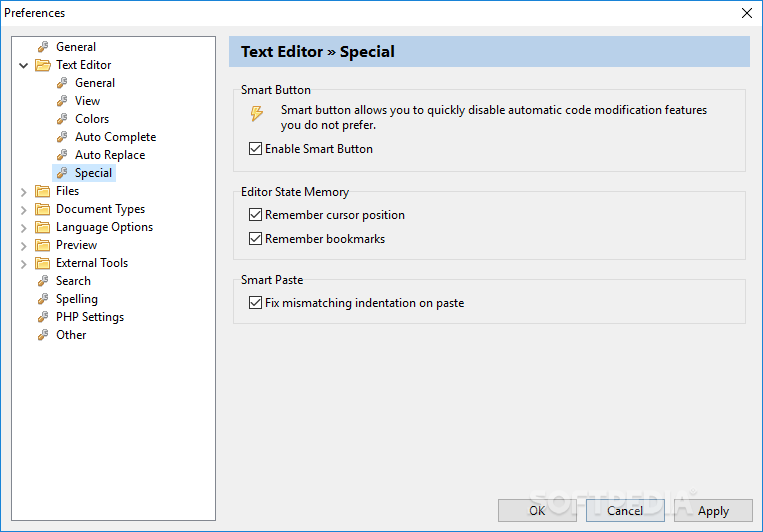
Task: Expand the Files tree node
Action: pyautogui.click(x=24, y=191)
